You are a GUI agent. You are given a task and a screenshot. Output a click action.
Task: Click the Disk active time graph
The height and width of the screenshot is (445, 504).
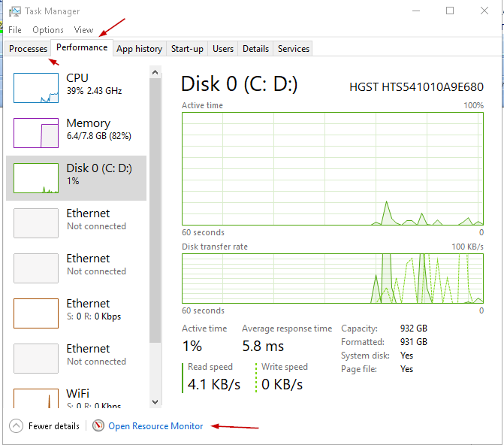click(332, 169)
